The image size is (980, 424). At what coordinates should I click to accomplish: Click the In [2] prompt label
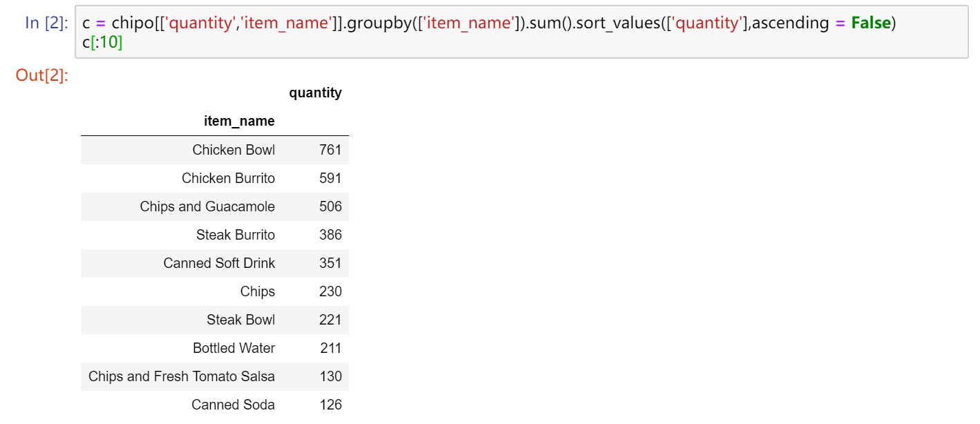46,23
